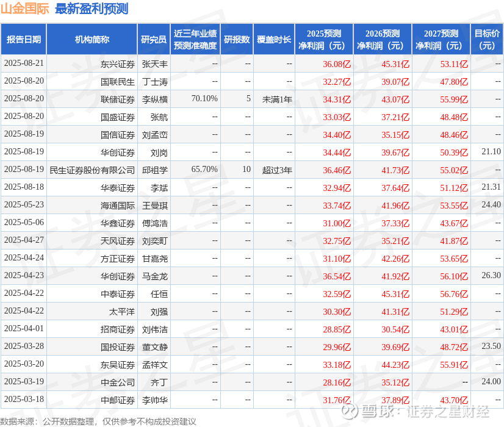Click analyst name 邱祖学
This screenshot has height=427, width=504.
[155, 170]
